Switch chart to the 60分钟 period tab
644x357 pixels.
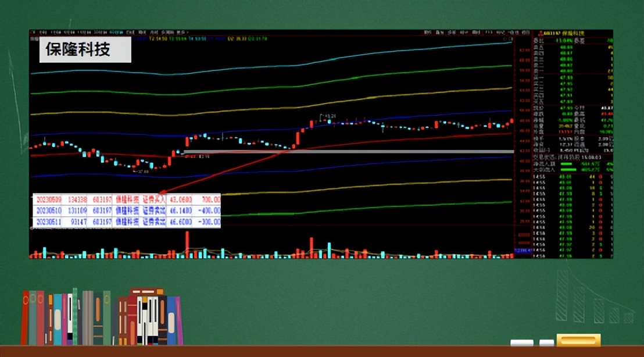tap(117, 33)
